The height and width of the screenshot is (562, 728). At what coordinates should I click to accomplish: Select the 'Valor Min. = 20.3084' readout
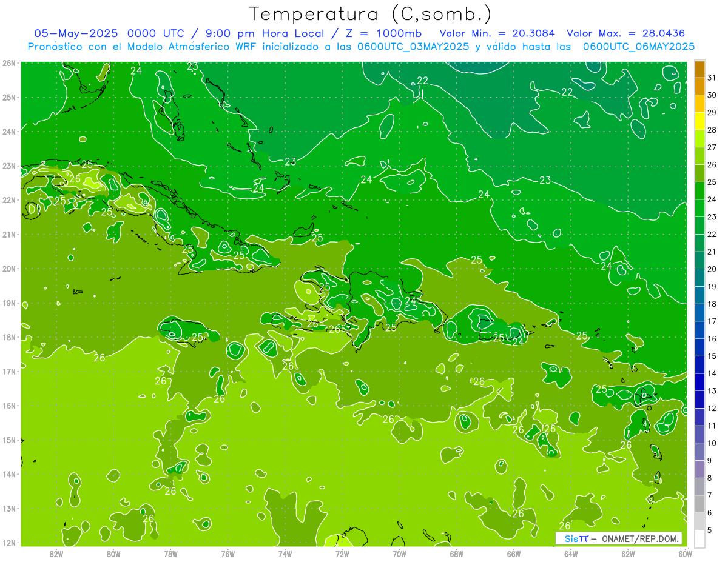[x=498, y=33]
